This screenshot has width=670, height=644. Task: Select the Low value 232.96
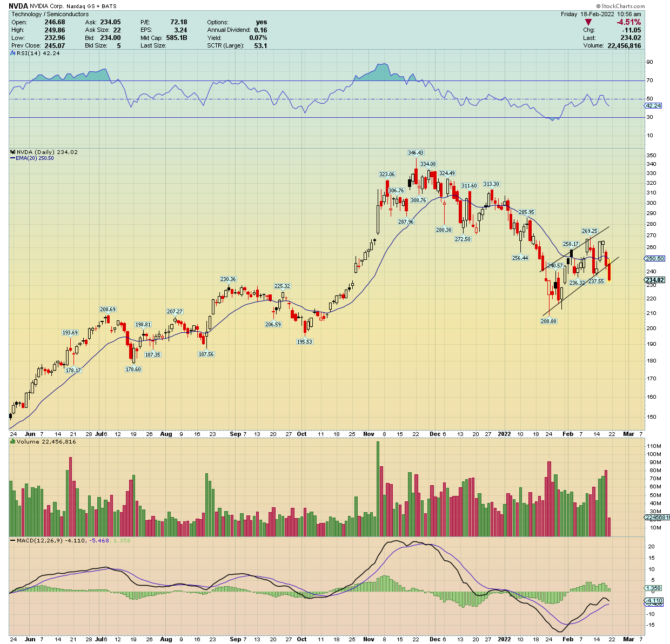tap(55, 38)
